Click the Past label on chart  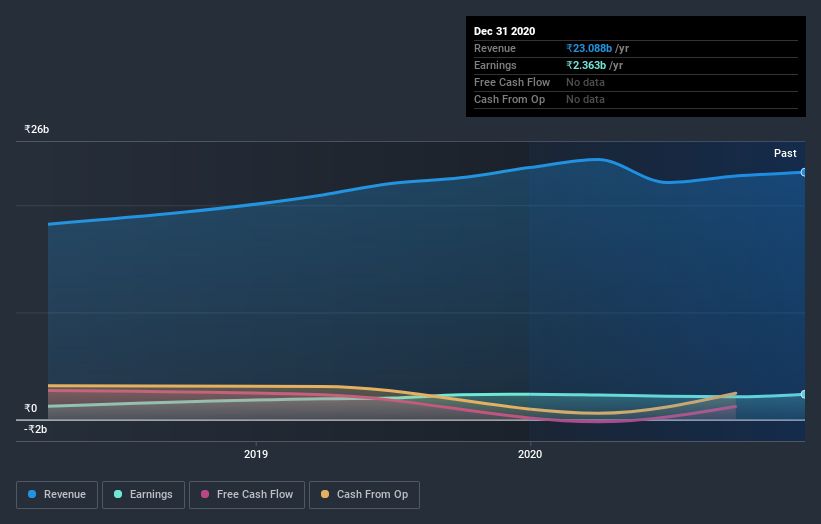(785, 153)
